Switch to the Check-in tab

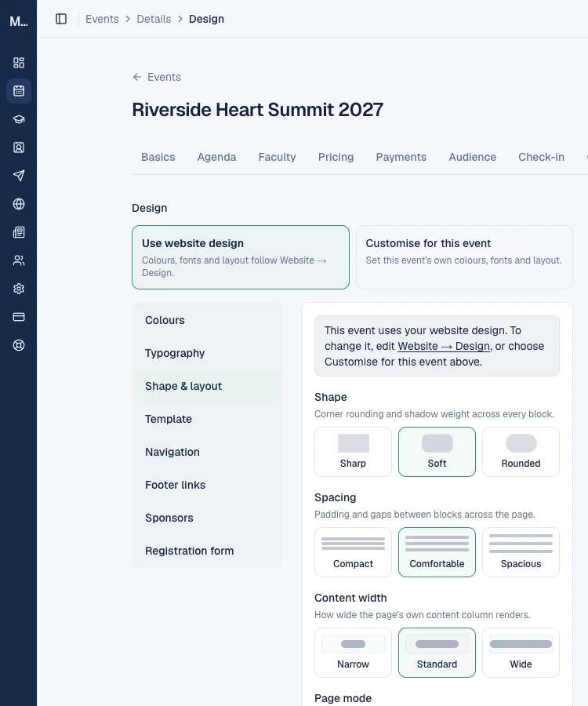click(x=541, y=157)
